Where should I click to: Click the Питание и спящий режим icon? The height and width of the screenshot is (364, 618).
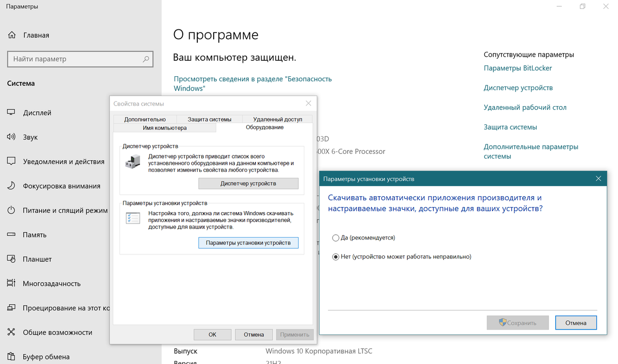pyautogui.click(x=11, y=210)
